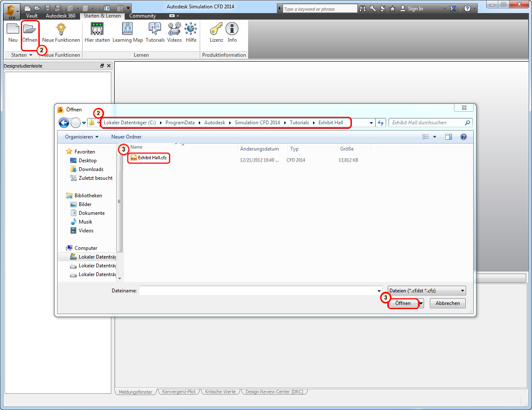This screenshot has height=410, width=532.
Task: Show product Info
Action: click(x=232, y=33)
